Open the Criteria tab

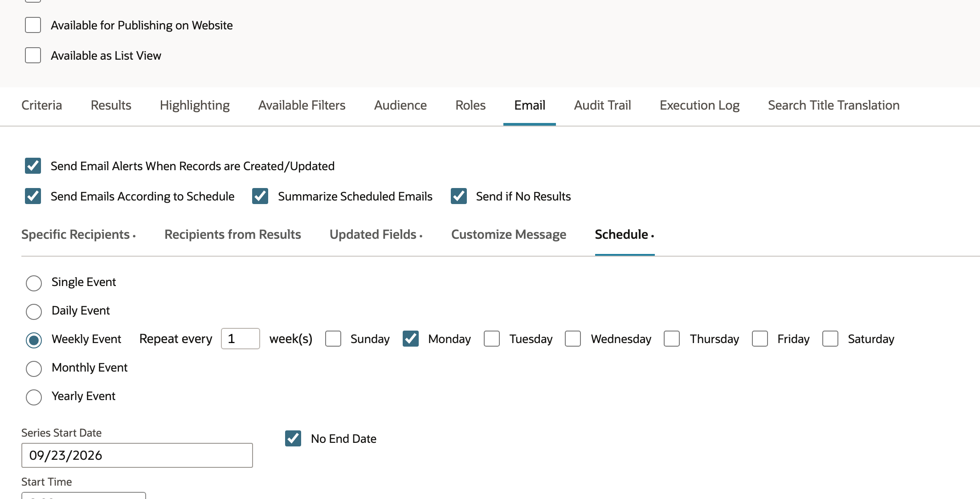42,105
